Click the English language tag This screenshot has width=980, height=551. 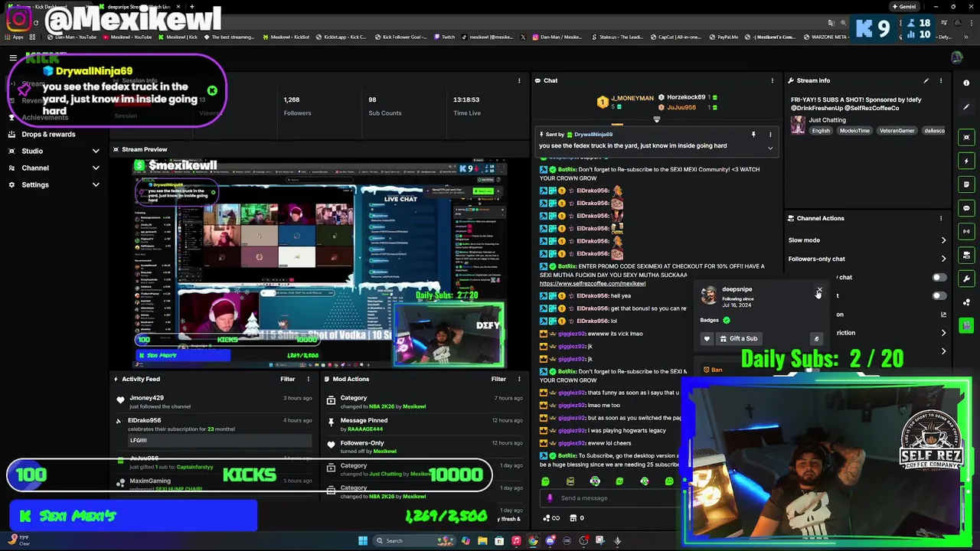[821, 131]
